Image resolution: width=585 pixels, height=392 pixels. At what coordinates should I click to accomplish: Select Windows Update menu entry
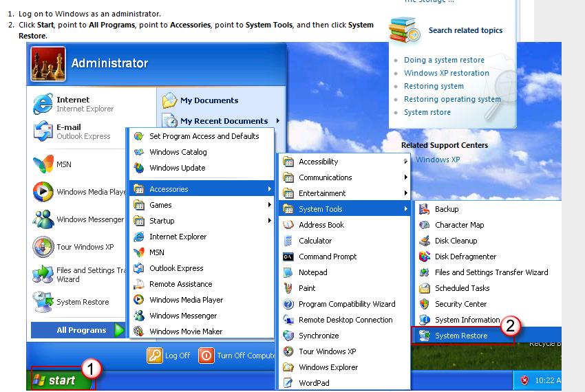point(202,168)
